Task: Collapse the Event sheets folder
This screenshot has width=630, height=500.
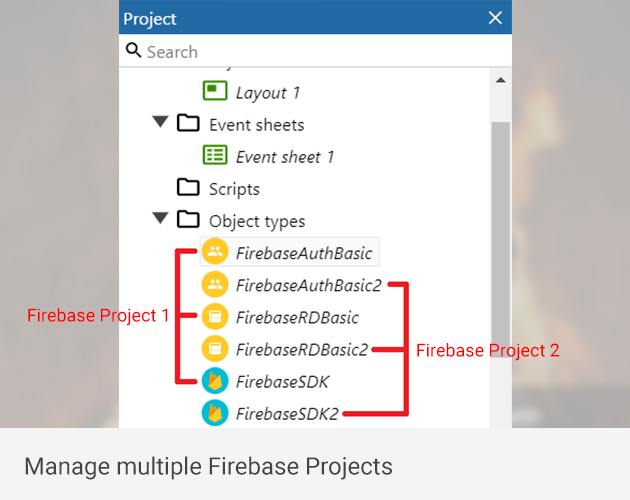Action: [160, 123]
